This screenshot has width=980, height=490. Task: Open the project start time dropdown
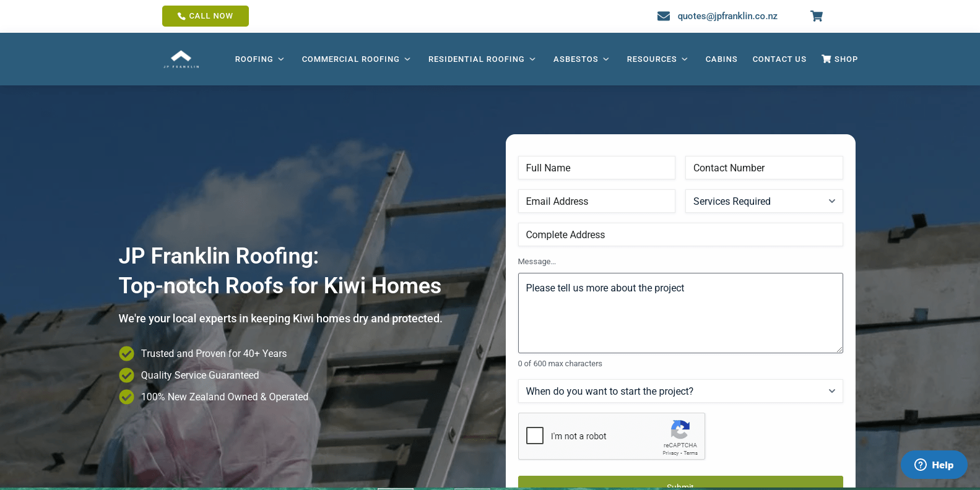(x=680, y=391)
